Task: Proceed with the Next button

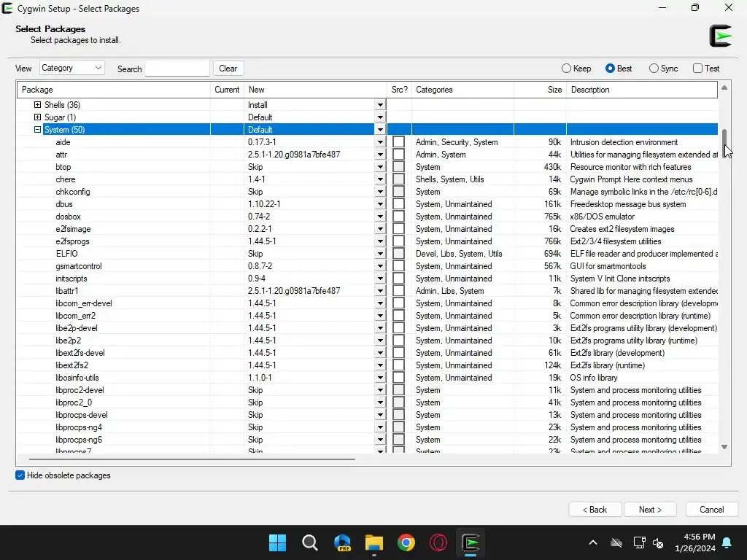Action: (650, 510)
